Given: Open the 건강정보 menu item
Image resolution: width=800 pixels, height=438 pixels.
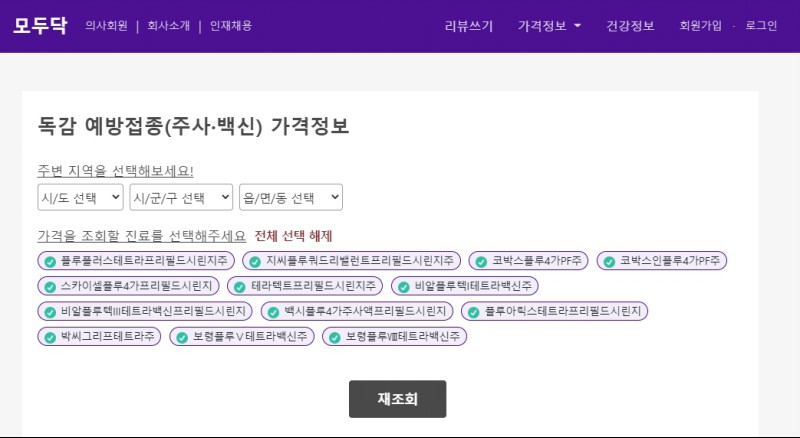Looking at the screenshot, I should point(630,26).
